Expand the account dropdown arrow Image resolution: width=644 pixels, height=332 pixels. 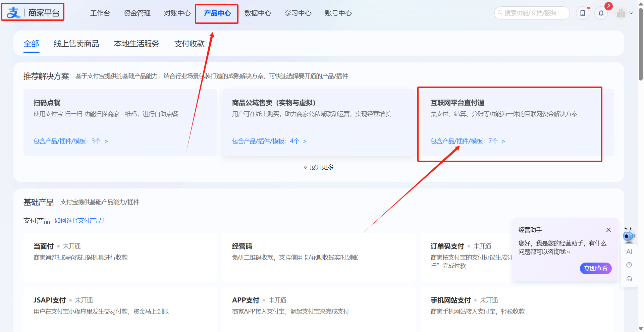631,13
